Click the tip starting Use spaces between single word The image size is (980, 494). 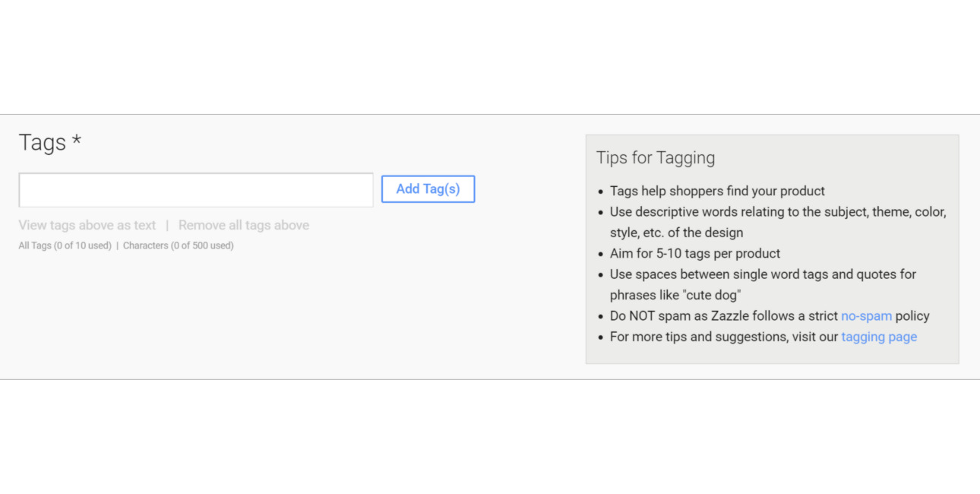point(763,274)
